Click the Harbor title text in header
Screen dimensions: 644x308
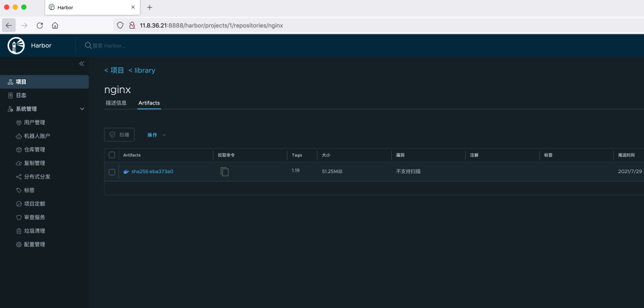click(x=41, y=45)
